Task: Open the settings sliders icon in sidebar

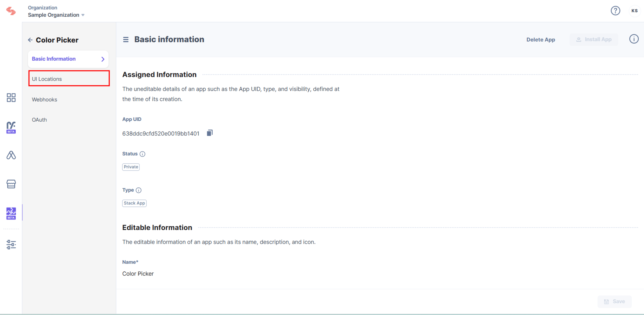Action: click(11, 245)
